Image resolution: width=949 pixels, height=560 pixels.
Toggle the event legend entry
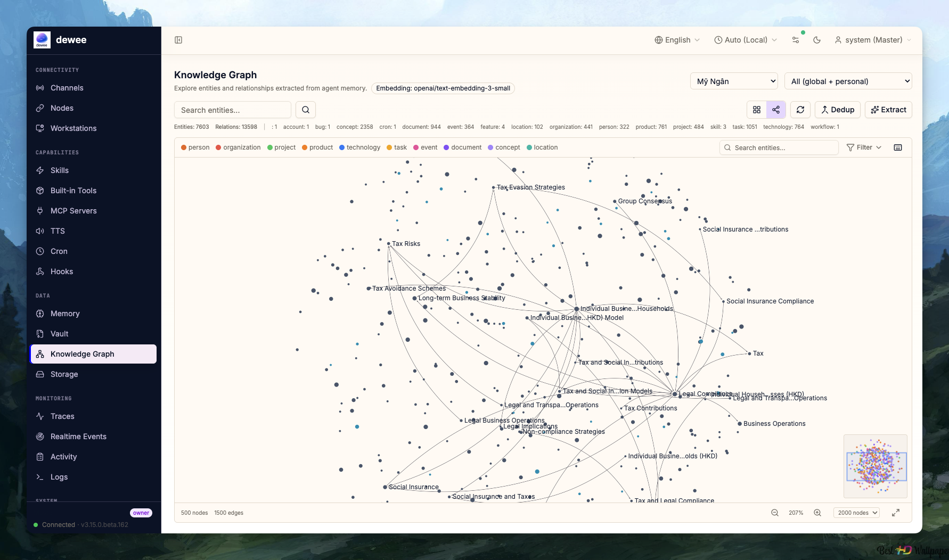pyautogui.click(x=425, y=147)
